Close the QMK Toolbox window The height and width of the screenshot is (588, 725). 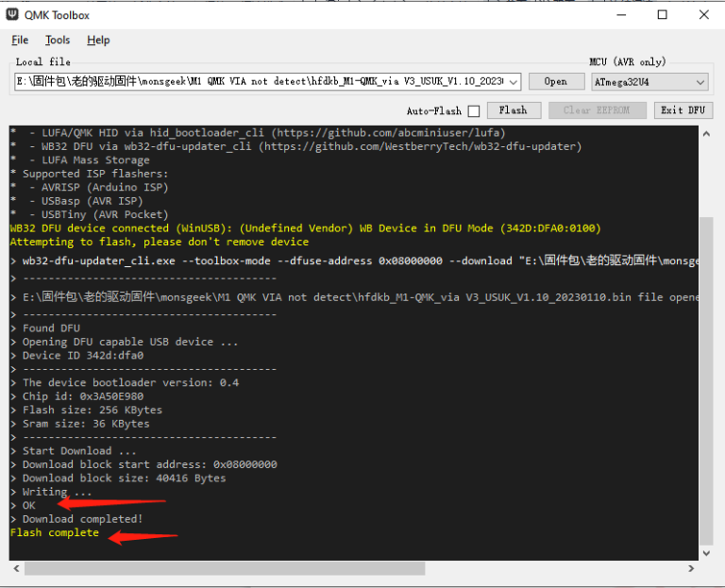[704, 14]
